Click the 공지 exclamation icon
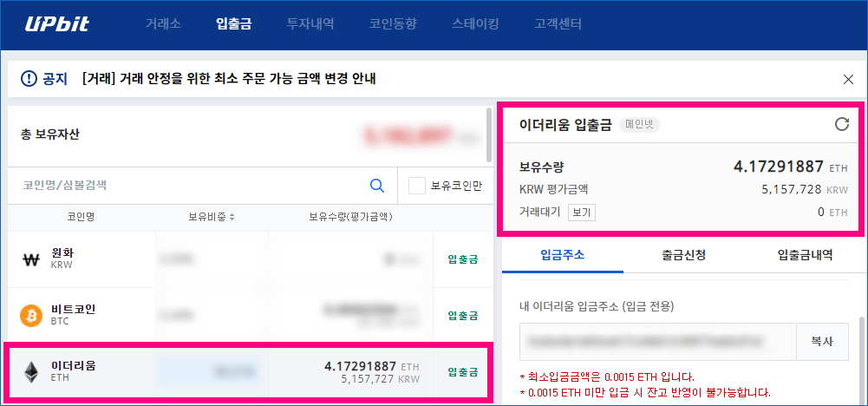The width and height of the screenshot is (868, 406). 28,79
